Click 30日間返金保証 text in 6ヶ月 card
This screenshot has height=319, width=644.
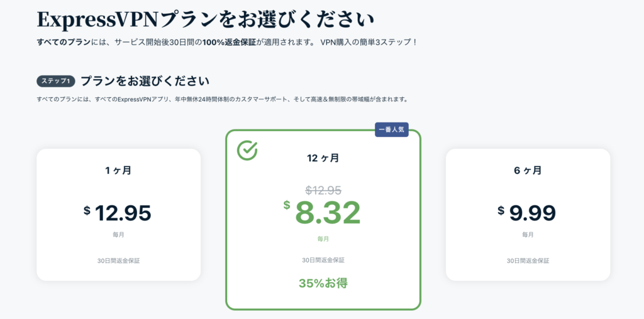(528, 261)
